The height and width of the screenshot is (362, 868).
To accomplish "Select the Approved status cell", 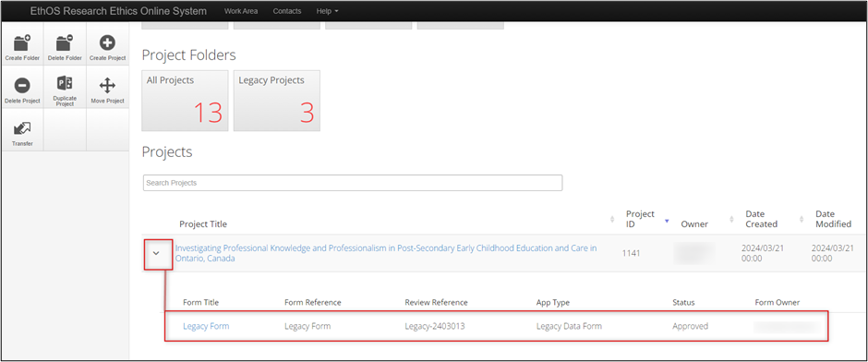I will tap(691, 326).
